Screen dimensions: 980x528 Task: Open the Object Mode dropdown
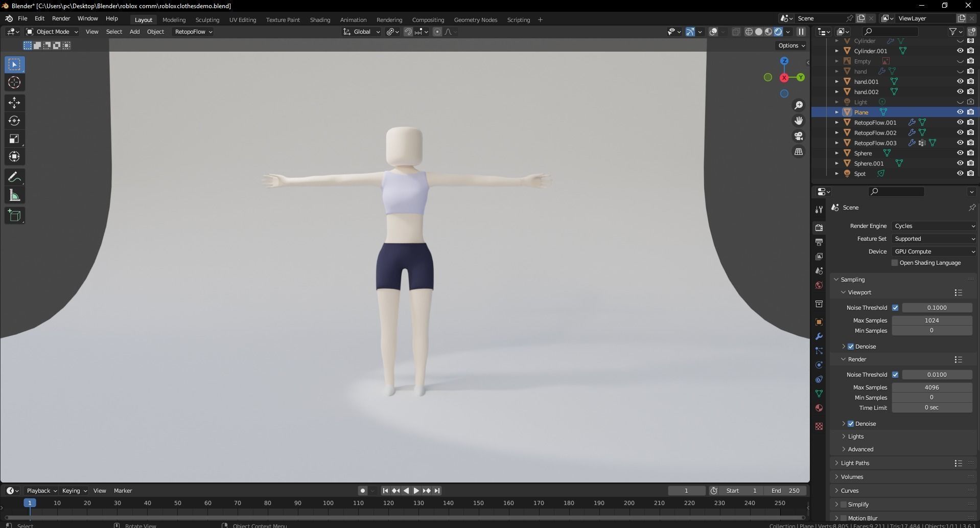52,32
